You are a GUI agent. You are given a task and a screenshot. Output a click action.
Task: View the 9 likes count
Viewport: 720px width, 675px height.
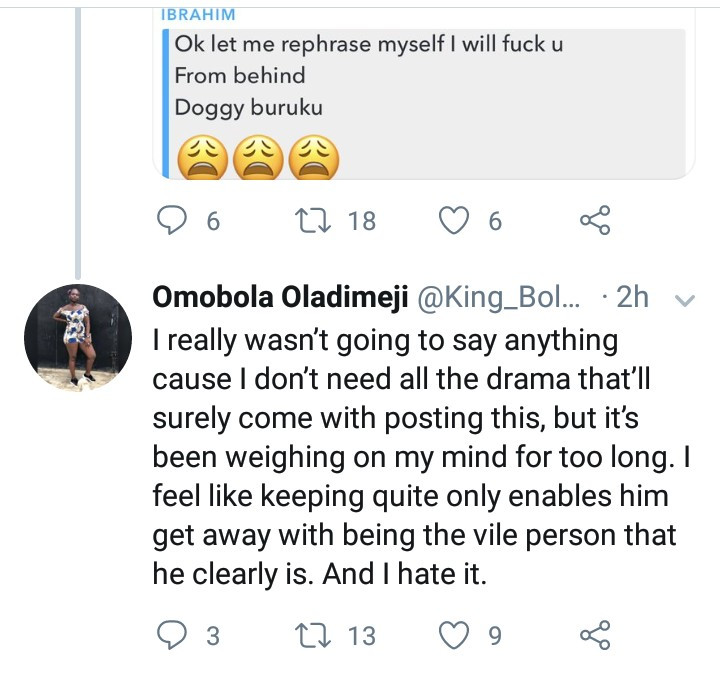tap(493, 636)
